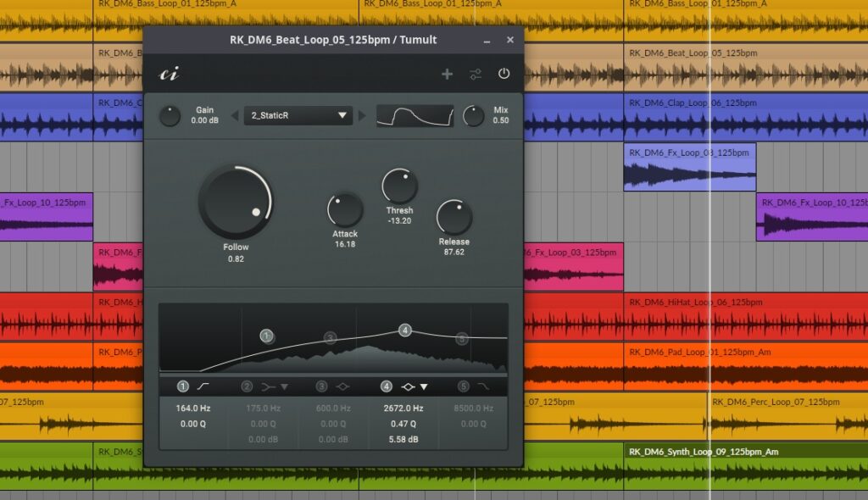The image size is (868, 500).
Task: Click the 2672.0 Hz frequency field
Action: [404, 408]
